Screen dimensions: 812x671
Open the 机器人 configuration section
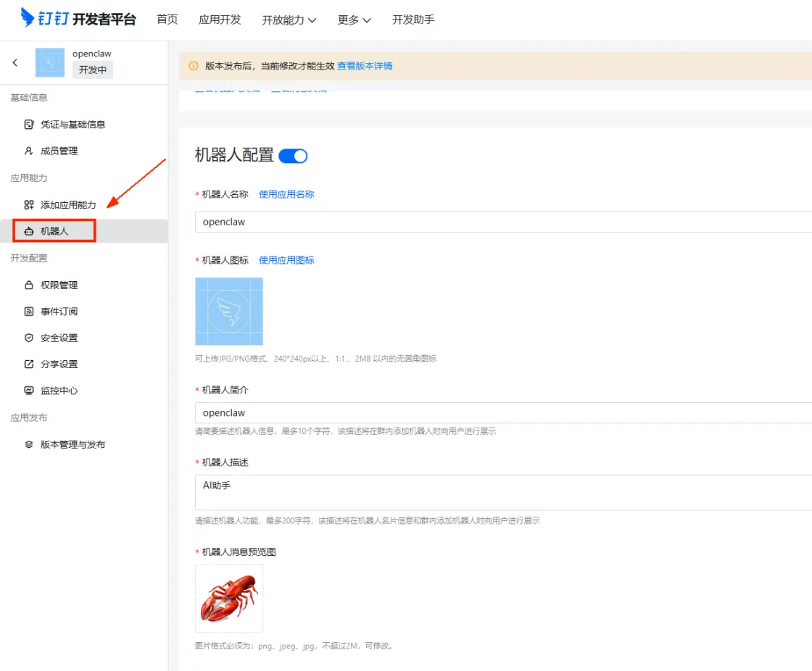click(x=58, y=230)
